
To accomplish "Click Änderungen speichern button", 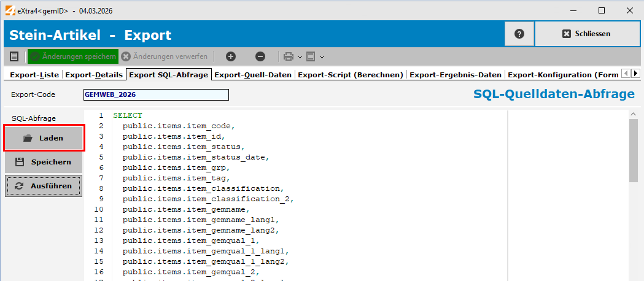I will tap(73, 56).
